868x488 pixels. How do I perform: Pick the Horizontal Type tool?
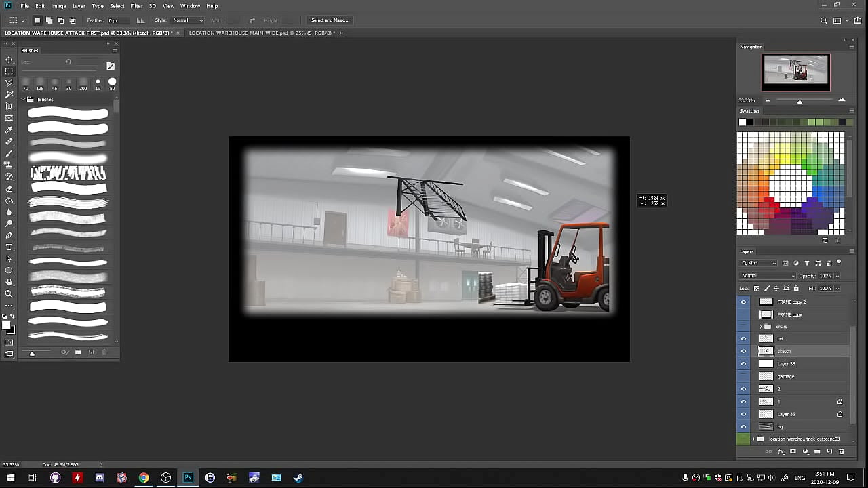tap(9, 247)
